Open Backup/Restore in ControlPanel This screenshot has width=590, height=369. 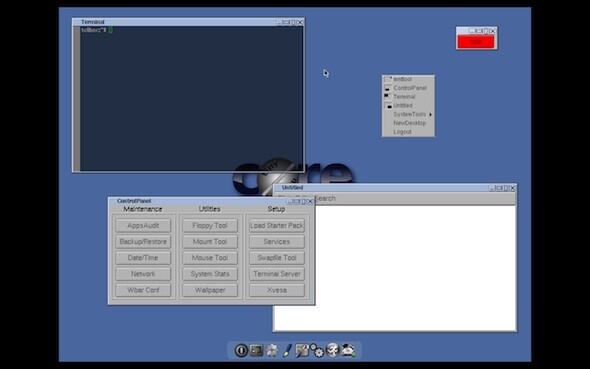(x=143, y=241)
